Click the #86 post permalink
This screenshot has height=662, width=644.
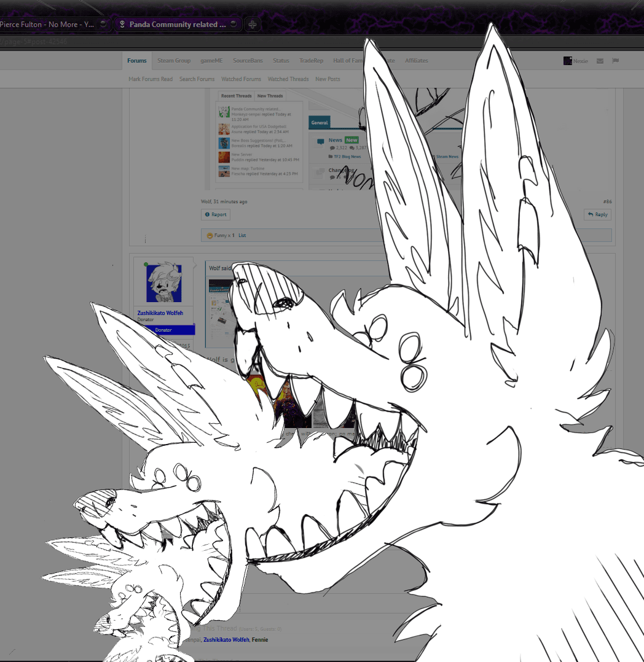point(606,201)
